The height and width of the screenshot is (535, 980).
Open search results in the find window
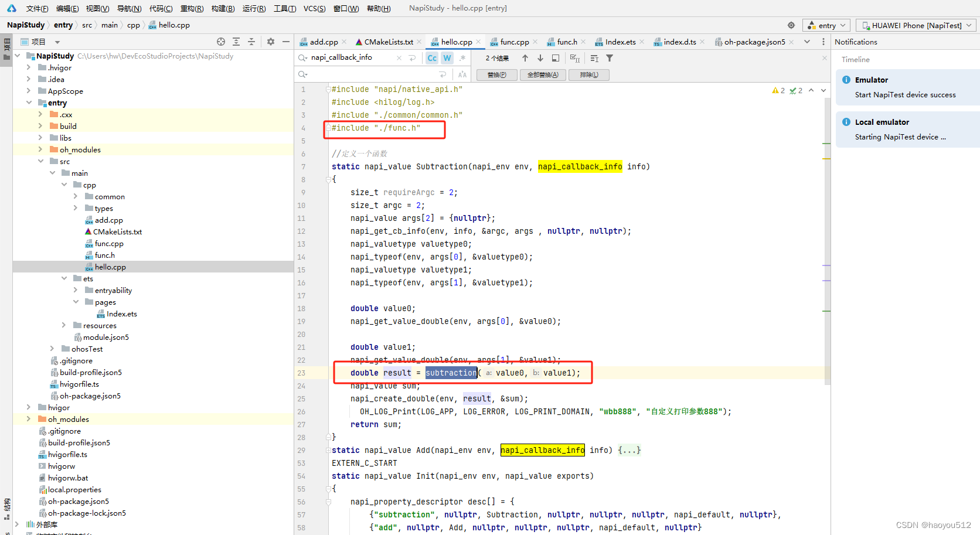point(556,58)
